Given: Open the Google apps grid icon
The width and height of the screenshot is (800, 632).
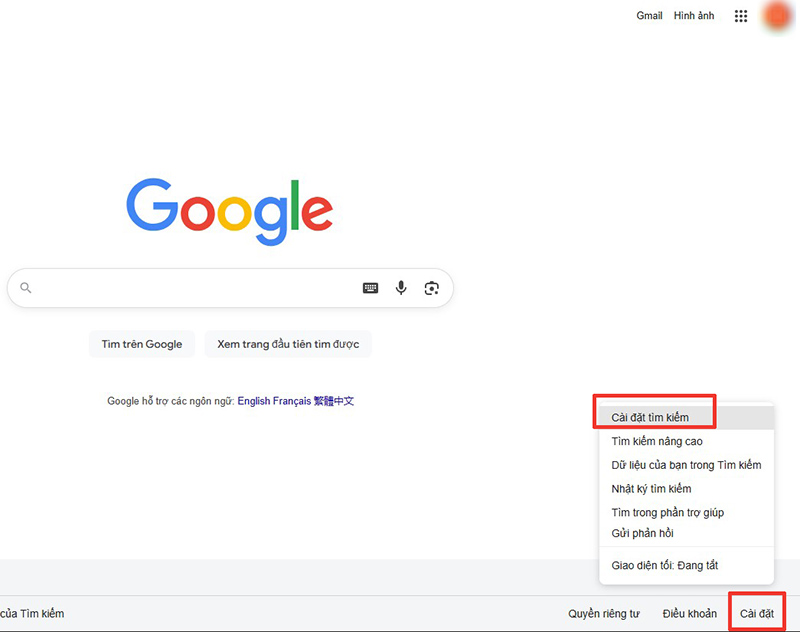Looking at the screenshot, I should [x=741, y=16].
